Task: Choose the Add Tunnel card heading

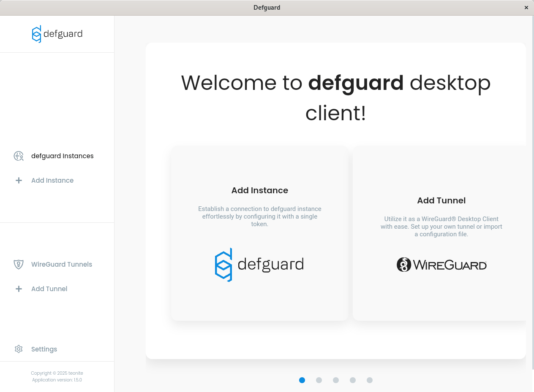Action: 441,200
